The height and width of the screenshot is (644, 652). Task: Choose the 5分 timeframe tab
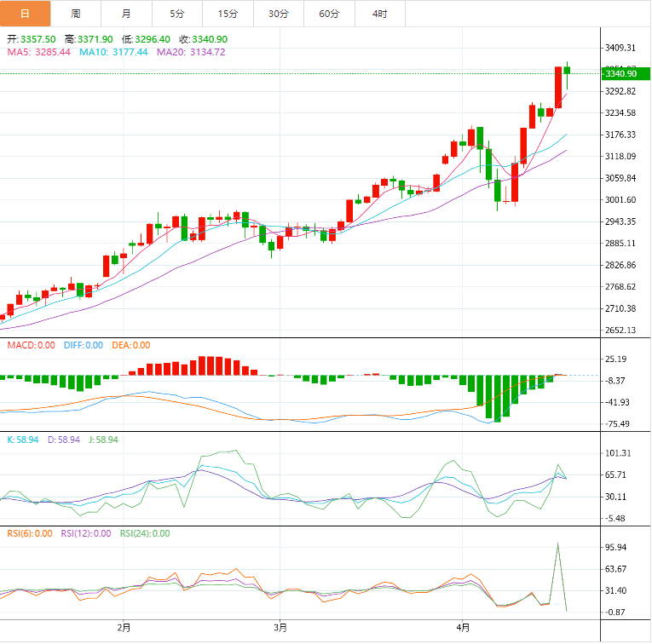[x=176, y=14]
